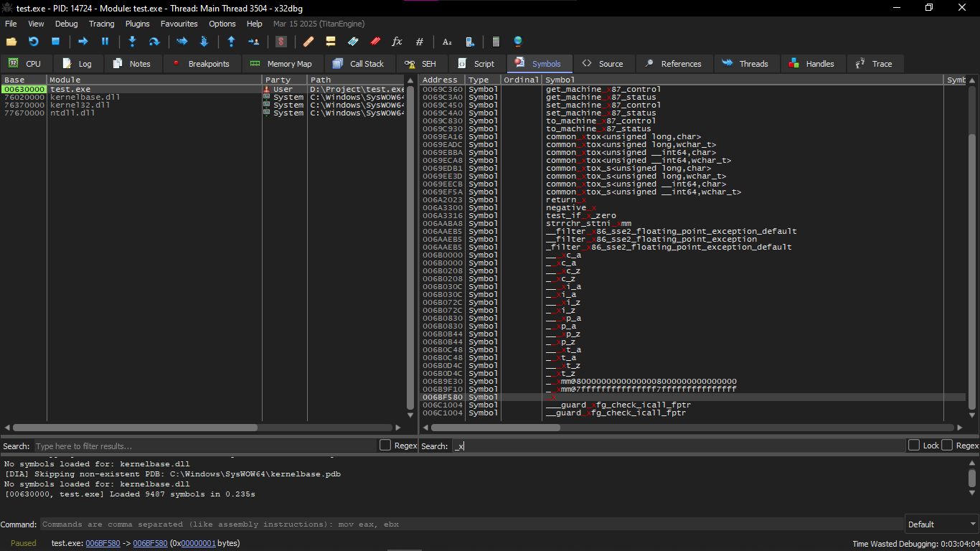Open the Default command type dropdown
980x551 pixels.
[x=941, y=524]
